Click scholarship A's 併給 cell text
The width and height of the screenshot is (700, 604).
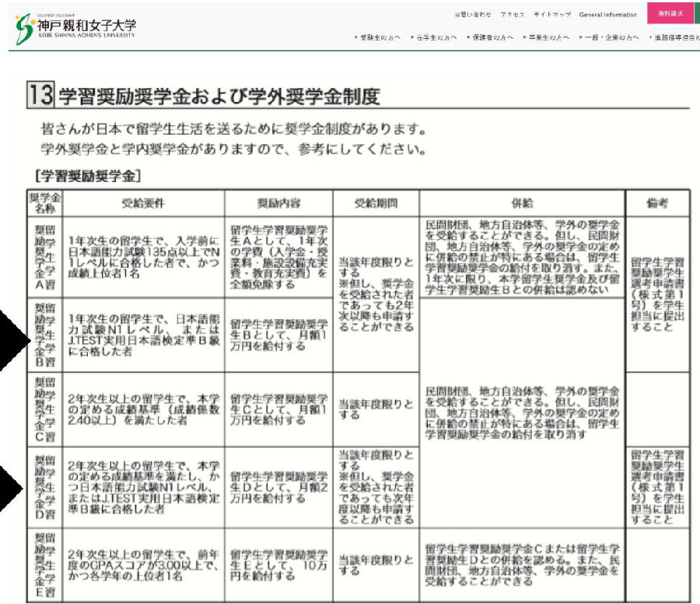tap(523, 258)
